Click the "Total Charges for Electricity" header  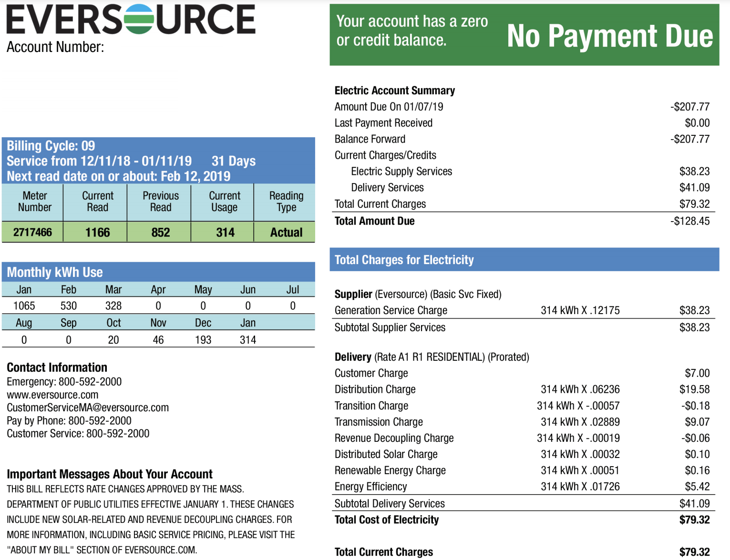coord(404,260)
